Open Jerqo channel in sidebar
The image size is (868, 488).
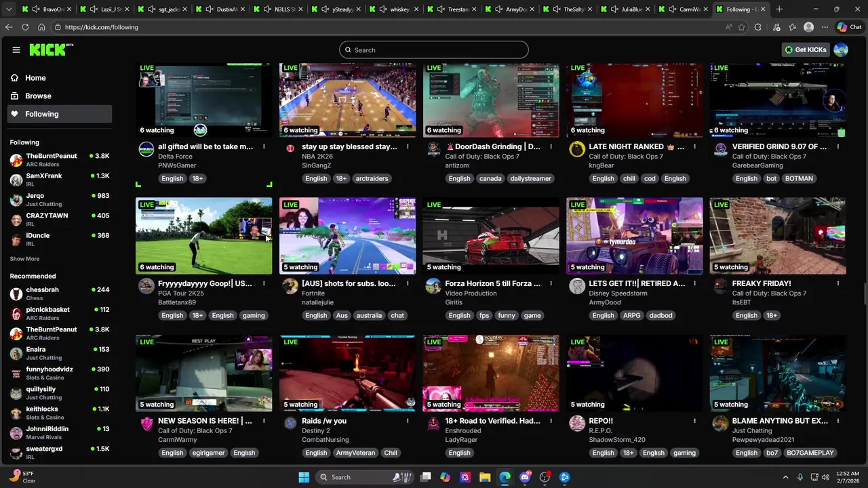[60, 199]
